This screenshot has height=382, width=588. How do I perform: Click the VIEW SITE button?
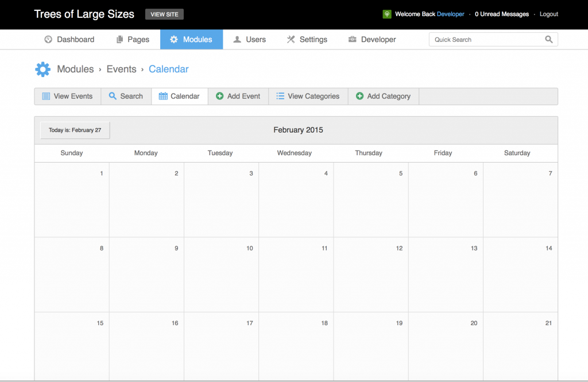164,14
